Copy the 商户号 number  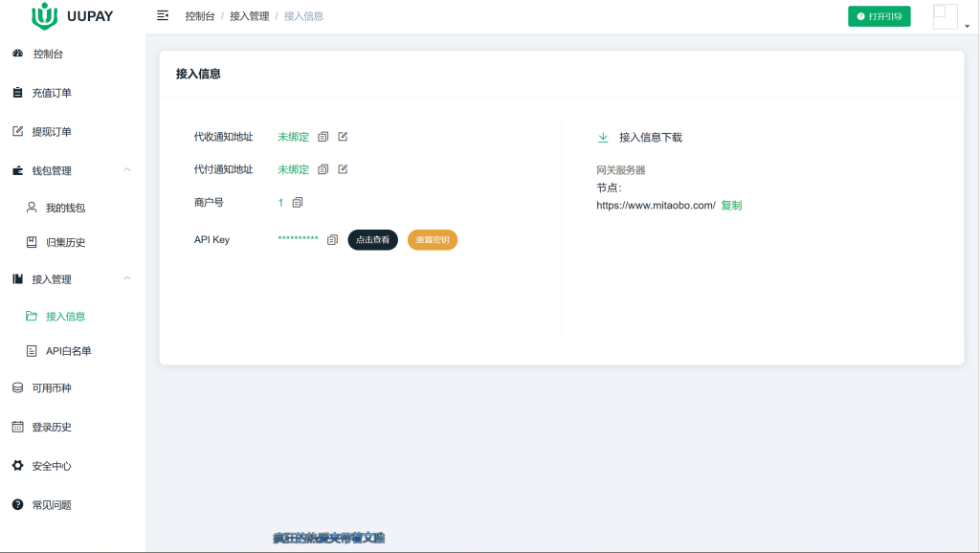pos(298,203)
